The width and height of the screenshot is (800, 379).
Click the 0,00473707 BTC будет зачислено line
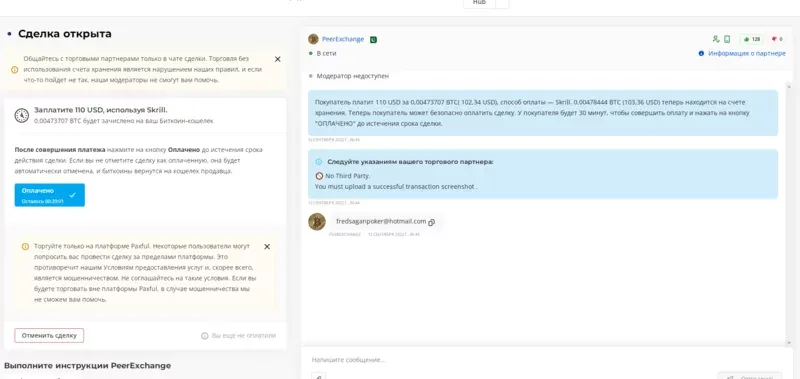pyautogui.click(x=123, y=121)
